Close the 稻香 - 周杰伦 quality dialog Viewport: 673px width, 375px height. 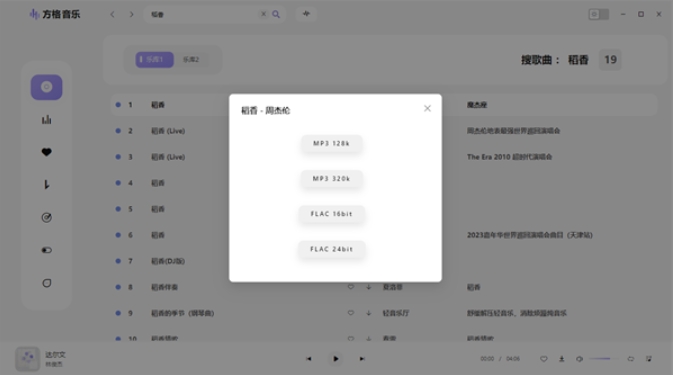pyautogui.click(x=427, y=108)
